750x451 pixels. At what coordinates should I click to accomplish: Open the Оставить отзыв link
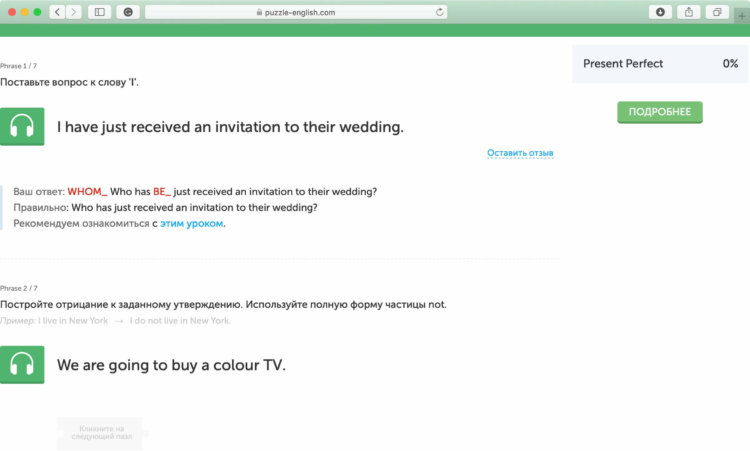point(520,153)
